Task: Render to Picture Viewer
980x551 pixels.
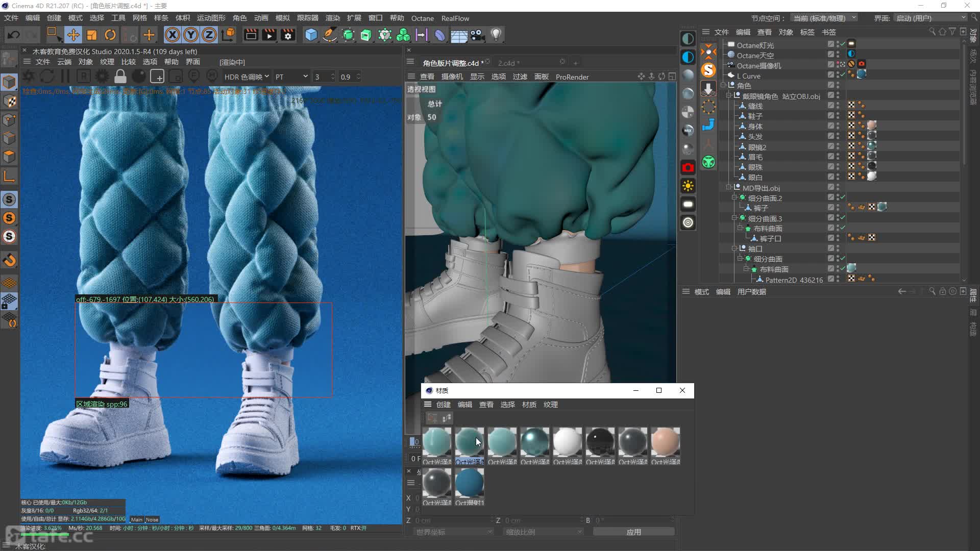Action: click(269, 35)
